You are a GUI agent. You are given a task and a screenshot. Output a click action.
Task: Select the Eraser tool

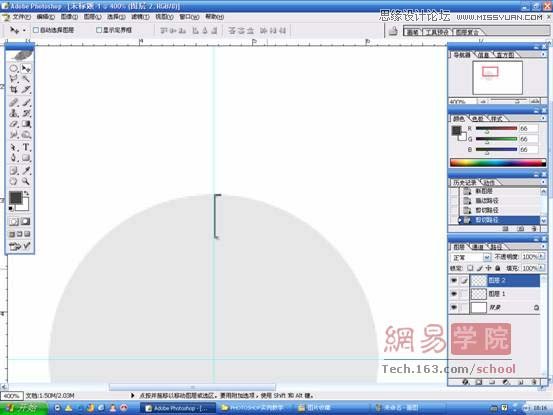[x=14, y=124]
